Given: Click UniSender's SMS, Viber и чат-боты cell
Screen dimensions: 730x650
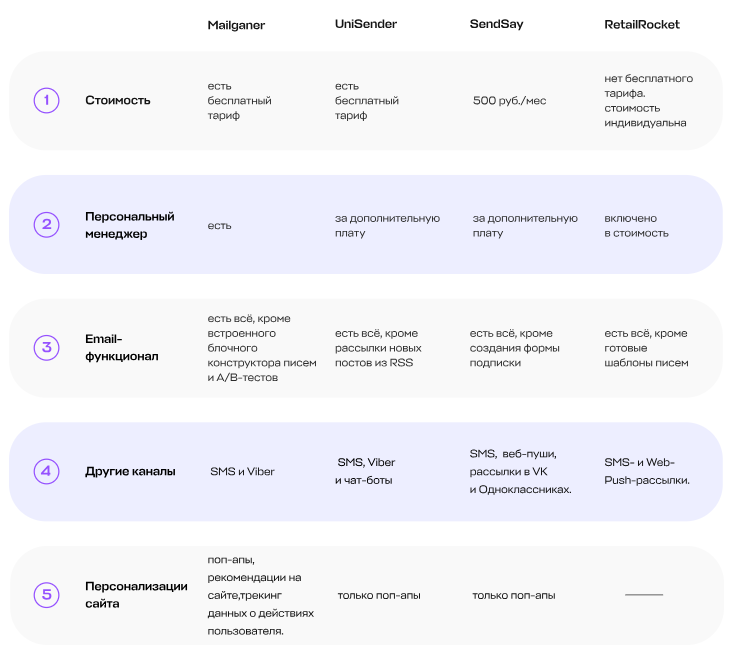Looking at the screenshot, I should pyautogui.click(x=366, y=471).
